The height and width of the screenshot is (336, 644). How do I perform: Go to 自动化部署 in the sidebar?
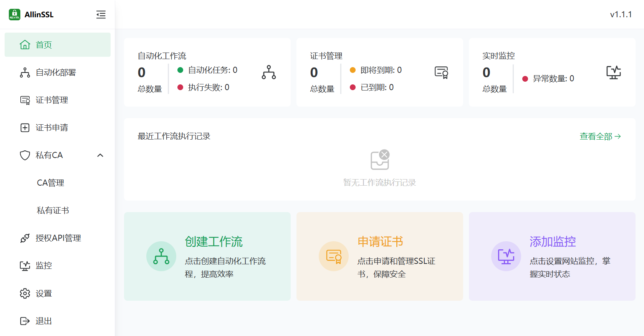click(56, 72)
